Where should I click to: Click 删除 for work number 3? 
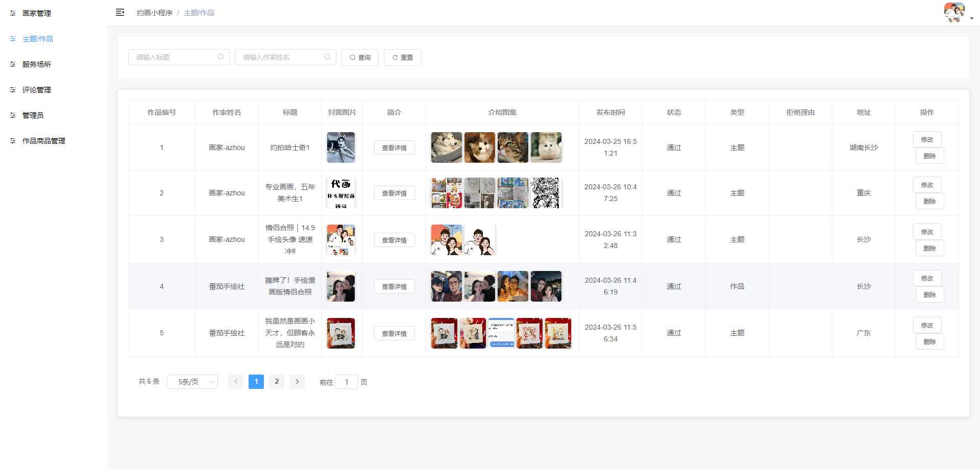(930, 248)
